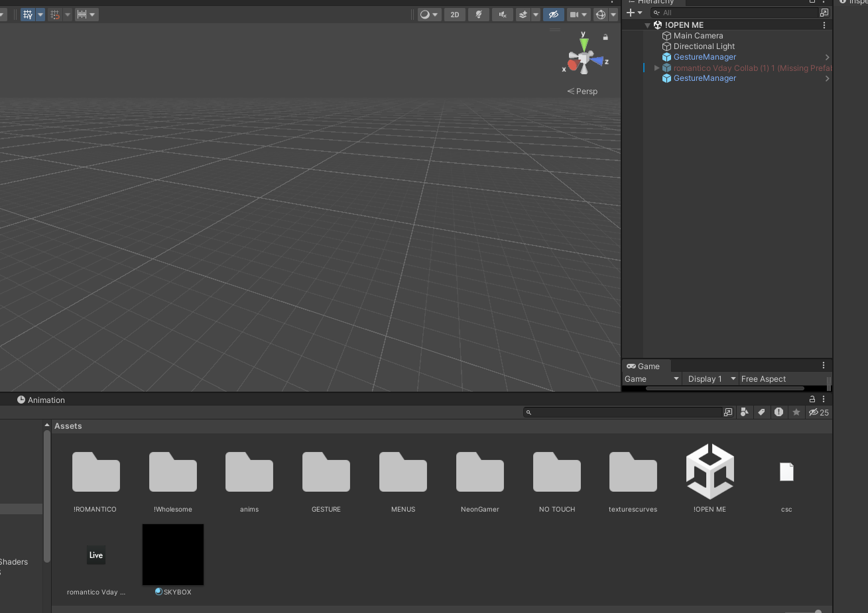Select Main Camera in Hierarchy
Viewport: 868px width, 613px height.
698,36
